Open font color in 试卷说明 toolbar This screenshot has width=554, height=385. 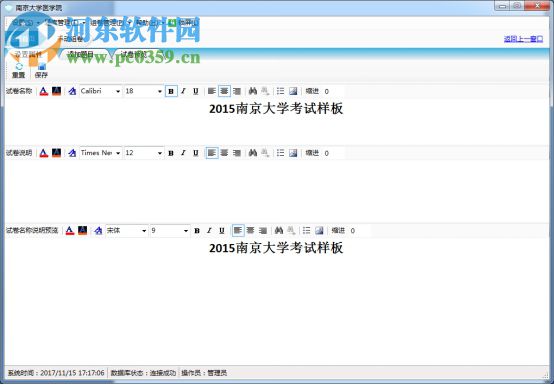(44, 153)
